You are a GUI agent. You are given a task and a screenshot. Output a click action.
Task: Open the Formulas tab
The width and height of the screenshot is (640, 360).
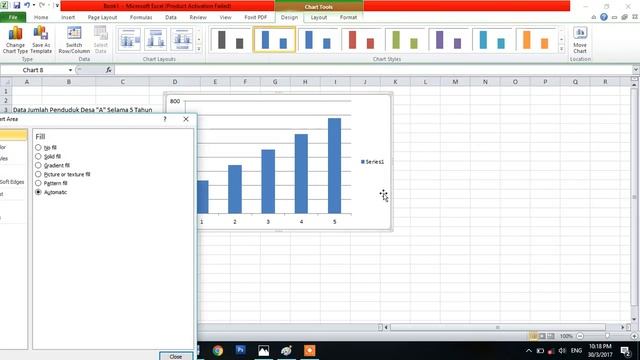(141, 17)
